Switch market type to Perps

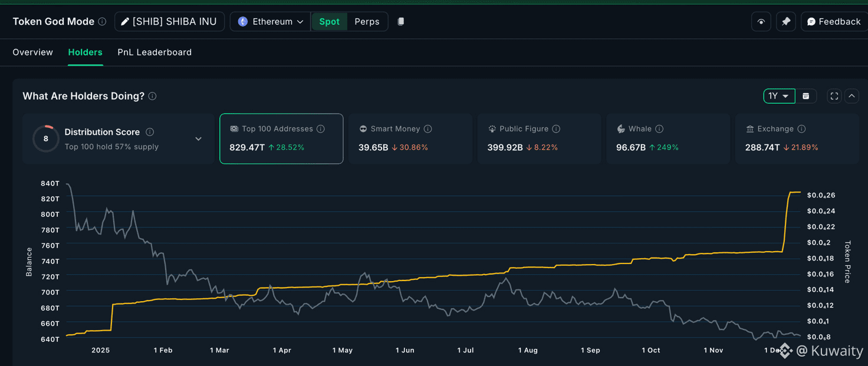(367, 22)
